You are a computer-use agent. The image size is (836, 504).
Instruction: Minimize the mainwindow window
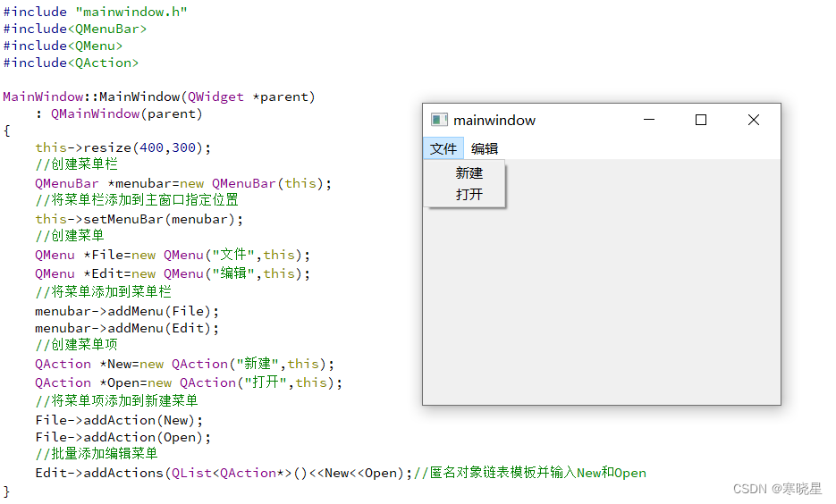649,120
